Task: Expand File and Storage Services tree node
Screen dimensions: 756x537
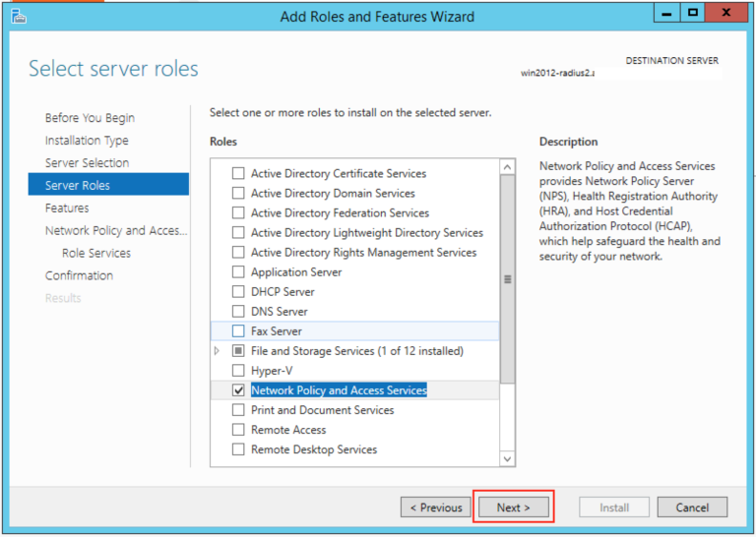Action: (x=217, y=351)
